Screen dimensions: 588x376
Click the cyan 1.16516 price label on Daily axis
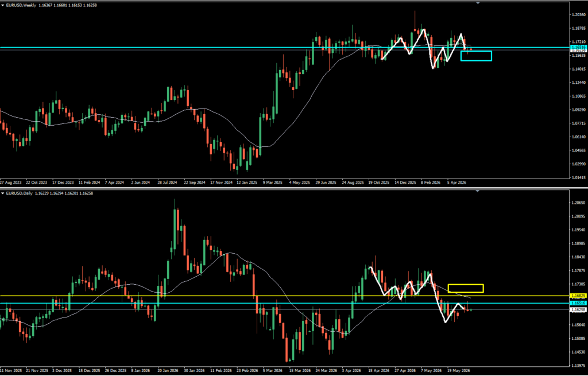coord(578,303)
